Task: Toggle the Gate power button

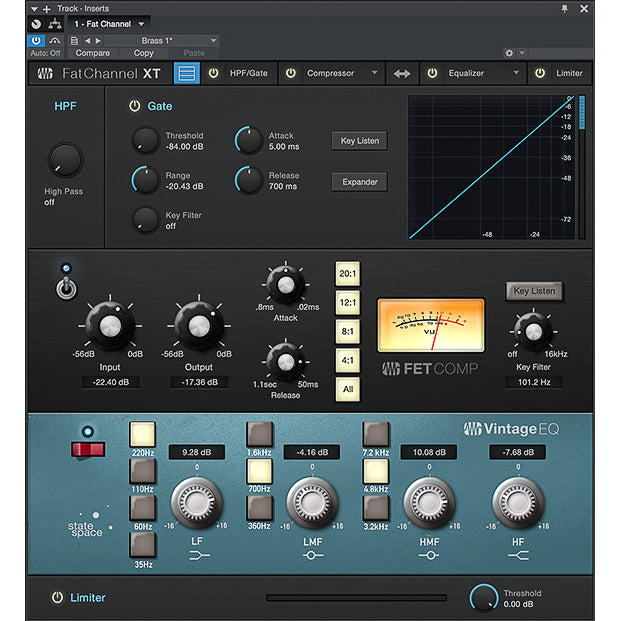Action: (135, 106)
